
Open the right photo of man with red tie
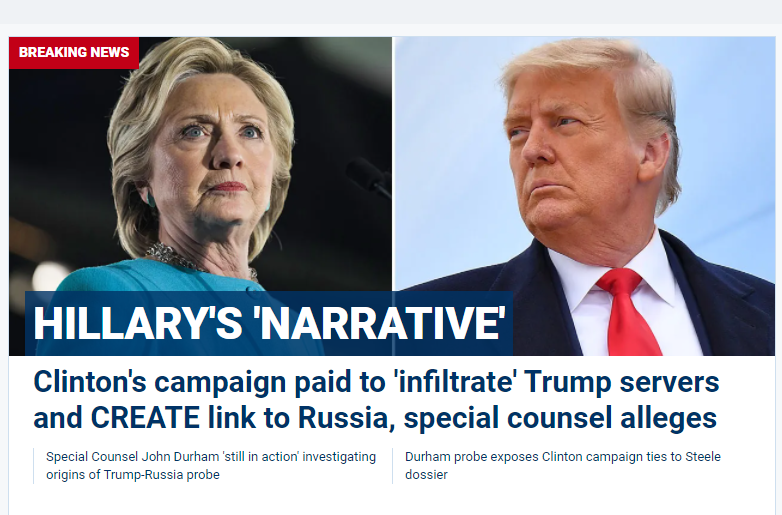pos(585,196)
